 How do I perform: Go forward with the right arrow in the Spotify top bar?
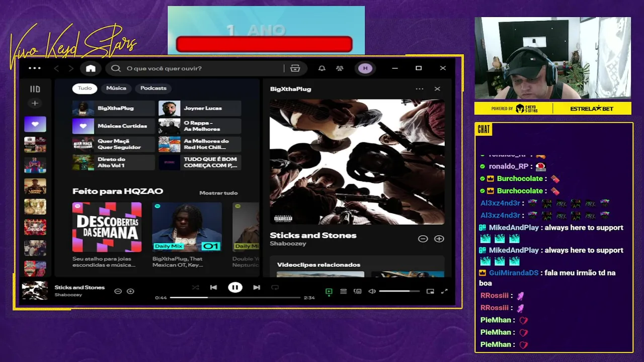tap(71, 68)
